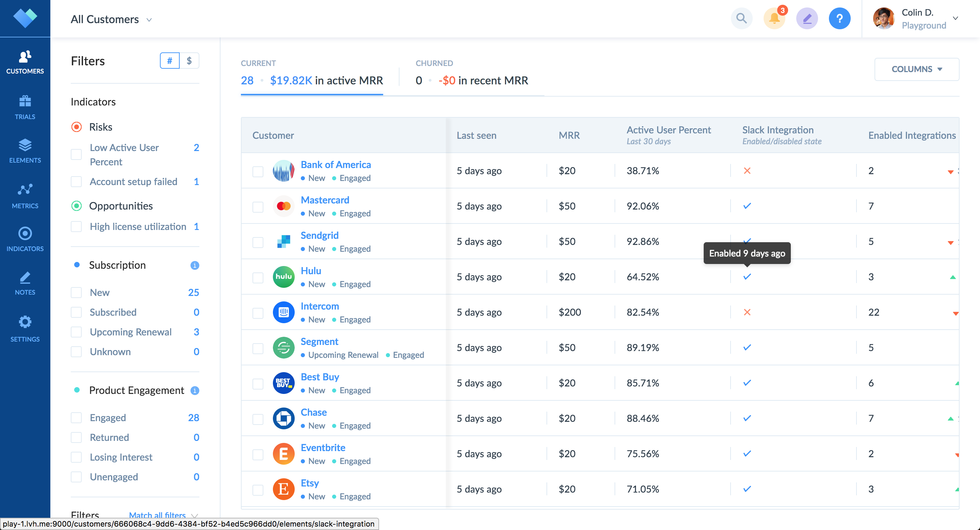
Task: Expand the All Customers dropdown
Action: point(111,19)
